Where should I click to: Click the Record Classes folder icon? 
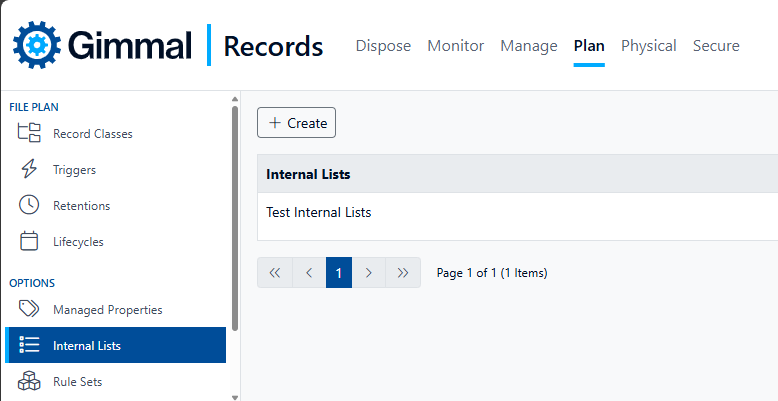[x=29, y=133]
